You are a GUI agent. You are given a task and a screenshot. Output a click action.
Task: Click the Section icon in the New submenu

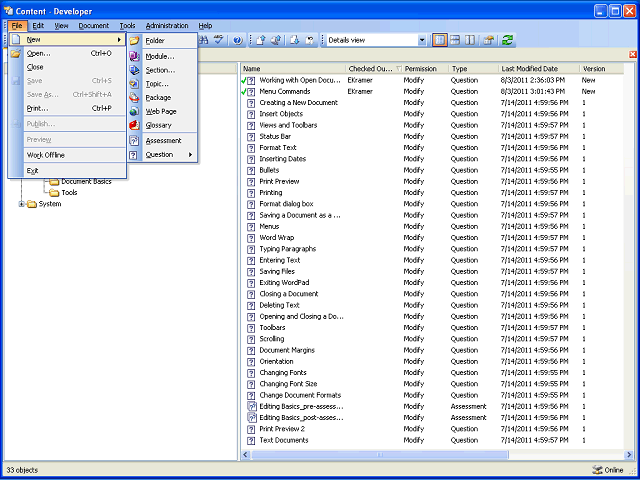(134, 70)
